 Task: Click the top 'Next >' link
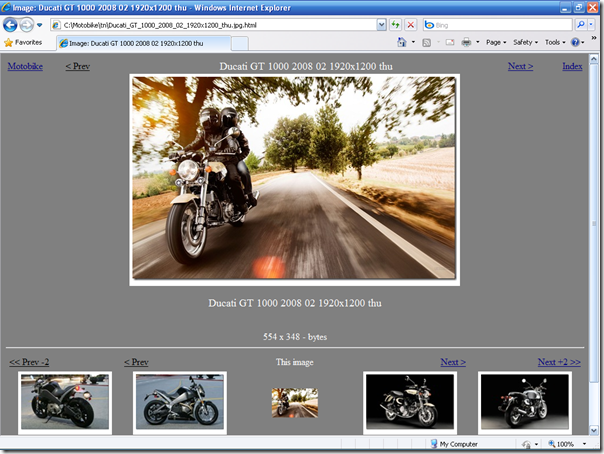click(x=520, y=66)
